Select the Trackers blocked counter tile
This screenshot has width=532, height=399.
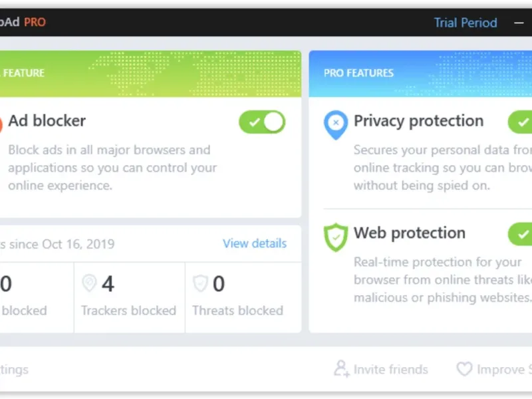coord(129,297)
